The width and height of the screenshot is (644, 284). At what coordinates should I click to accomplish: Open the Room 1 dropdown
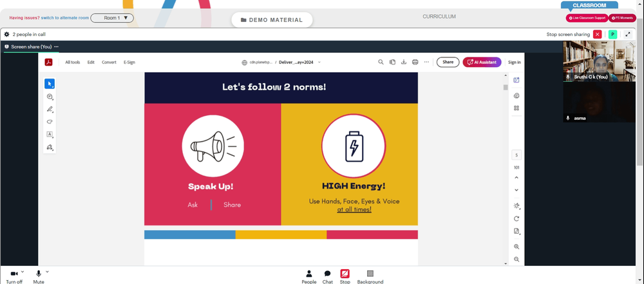[112, 18]
